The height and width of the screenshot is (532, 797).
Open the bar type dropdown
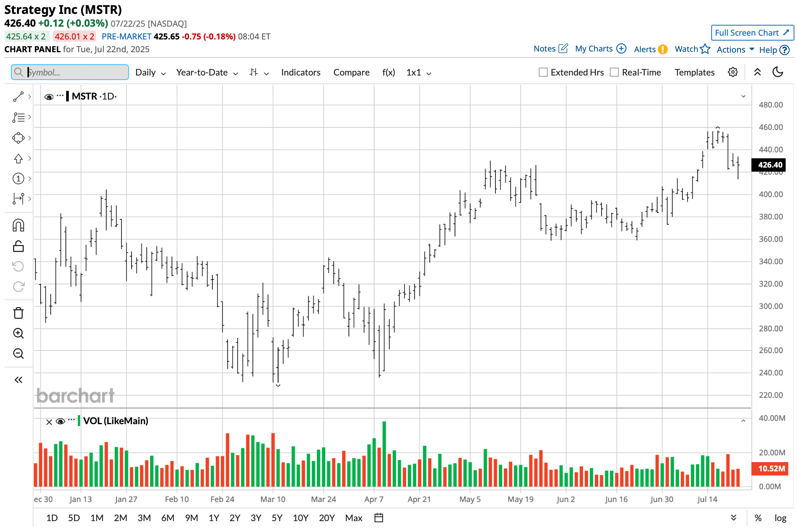pos(259,73)
